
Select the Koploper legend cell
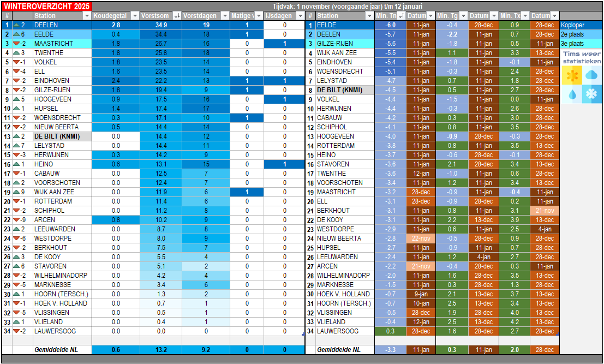[581, 25]
